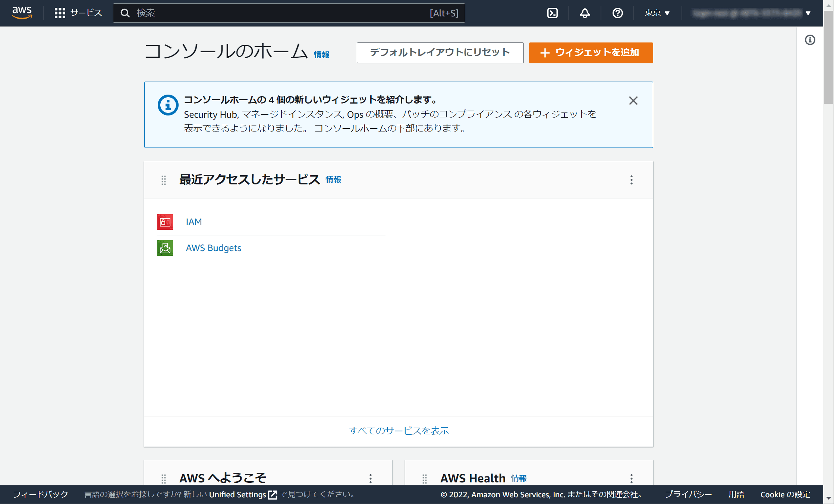
Task: Click 用語 footer link
Action: coord(736,494)
